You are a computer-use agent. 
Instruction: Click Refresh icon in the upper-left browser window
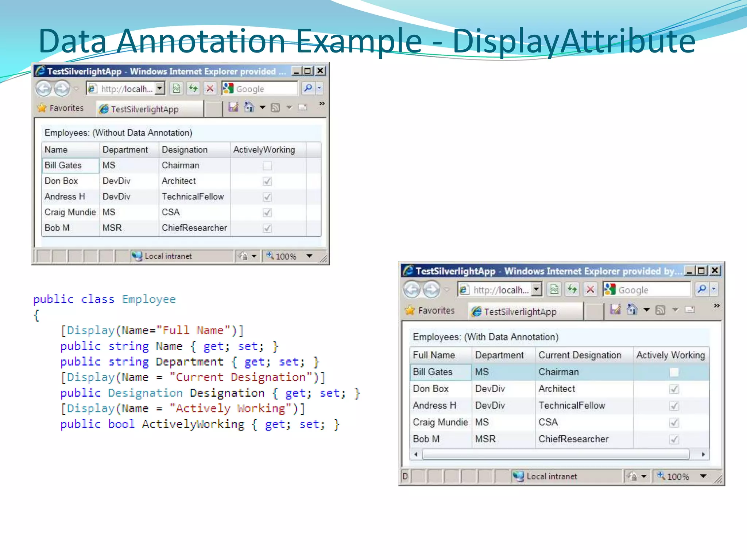(x=193, y=88)
